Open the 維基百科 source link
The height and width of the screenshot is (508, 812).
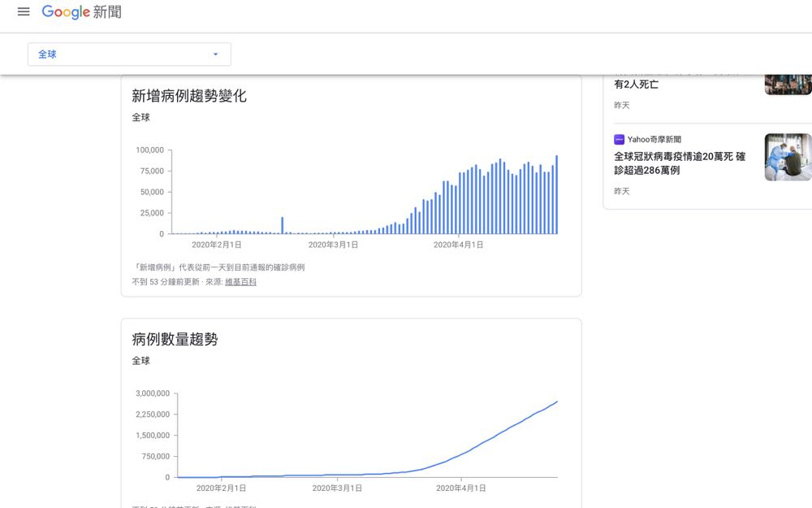[240, 282]
